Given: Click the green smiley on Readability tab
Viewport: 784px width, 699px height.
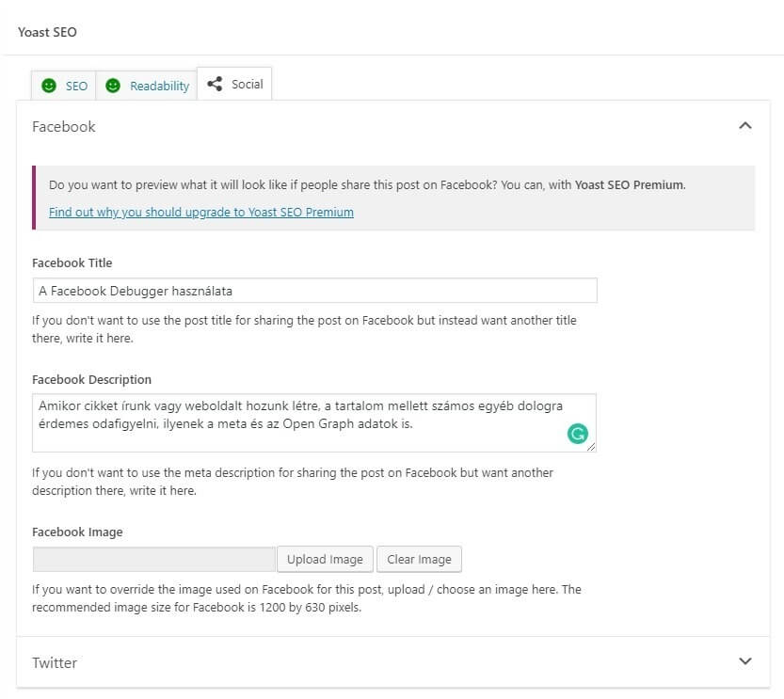Looking at the screenshot, I should click(x=113, y=85).
